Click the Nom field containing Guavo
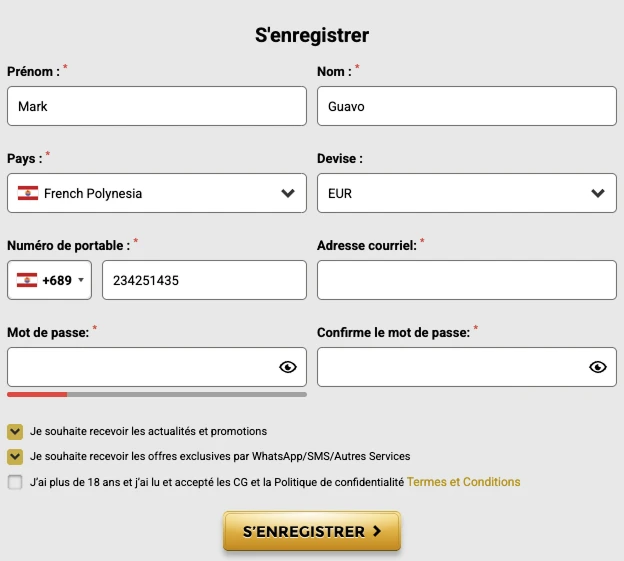Viewport: 624px width, 561px height. [x=467, y=106]
